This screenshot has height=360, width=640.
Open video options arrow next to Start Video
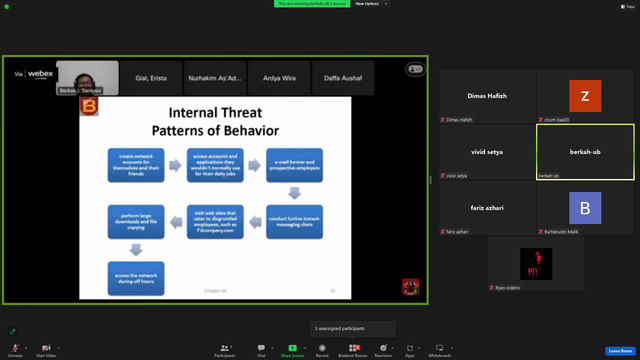coord(58,348)
